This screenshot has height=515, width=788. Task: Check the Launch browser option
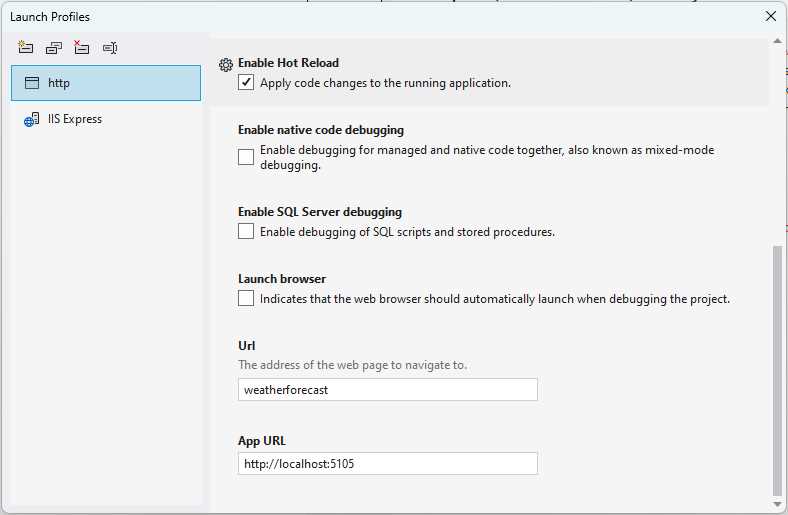pos(246,298)
